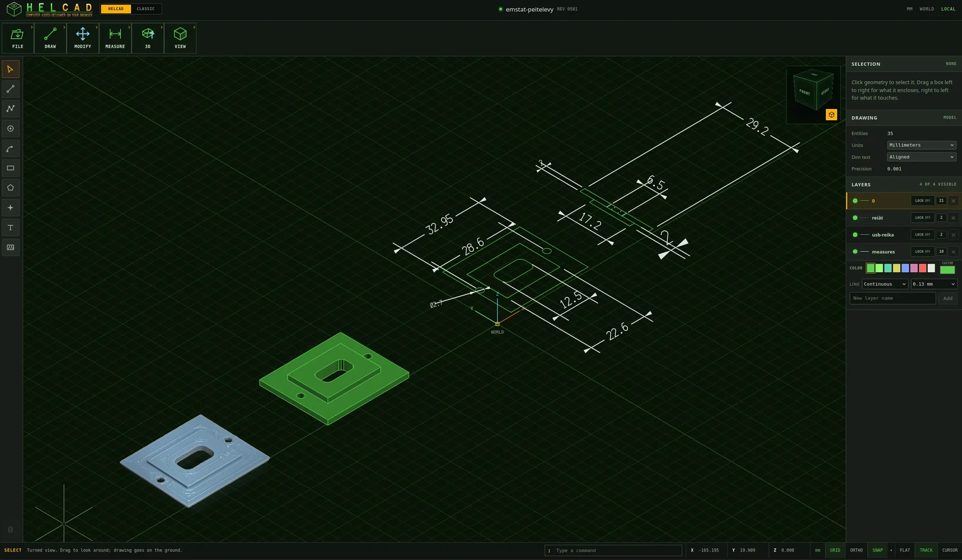Open the CUSTOM color swatch
Viewport: 962px width, 560px height.
click(947, 269)
